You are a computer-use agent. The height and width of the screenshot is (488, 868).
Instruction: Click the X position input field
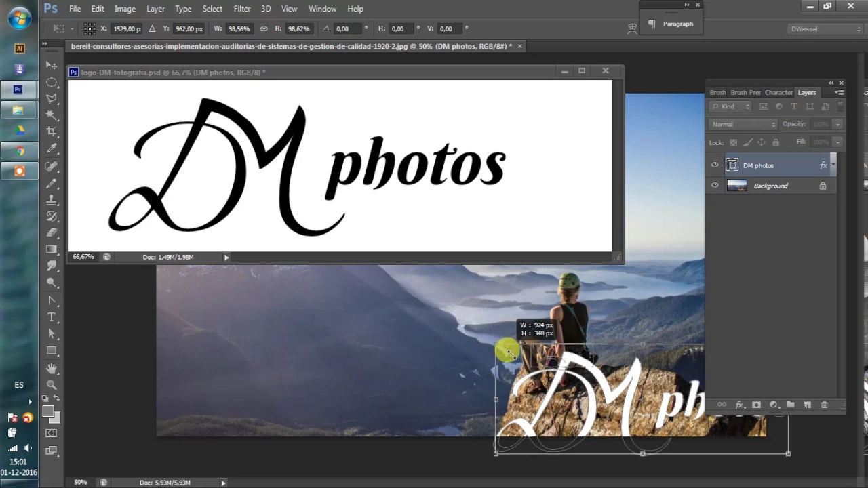click(127, 28)
